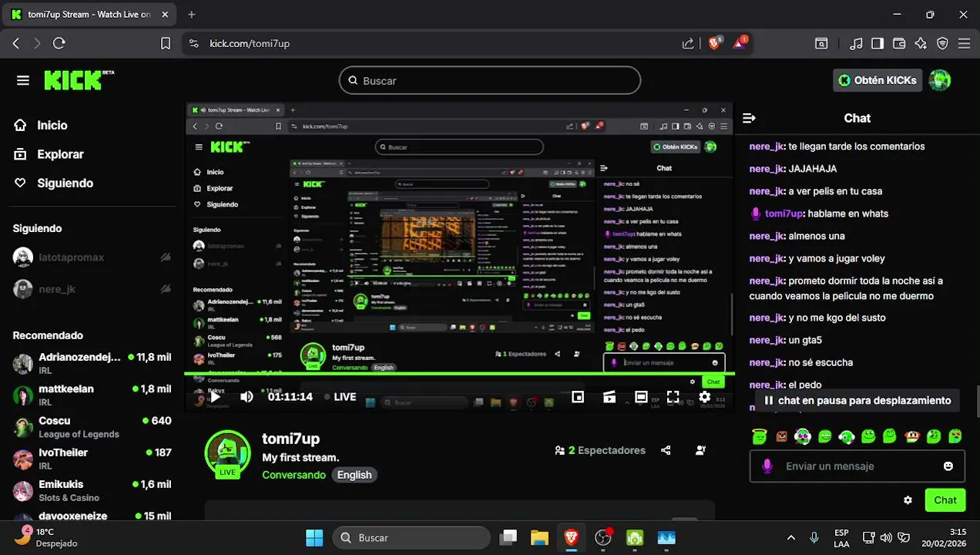The image size is (980, 555).
Task: Click nere_jk username in JAJAHAJA message
Action: (766, 169)
